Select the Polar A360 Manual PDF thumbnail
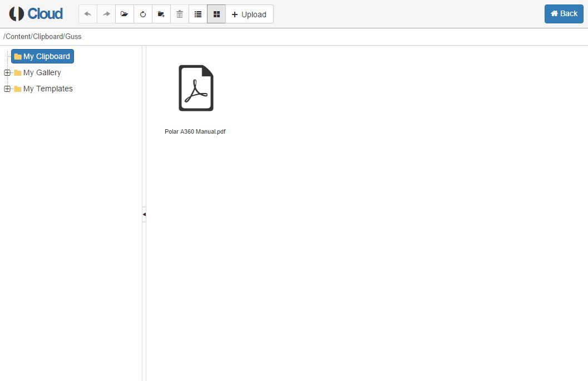The width and height of the screenshot is (588, 381). point(196,88)
